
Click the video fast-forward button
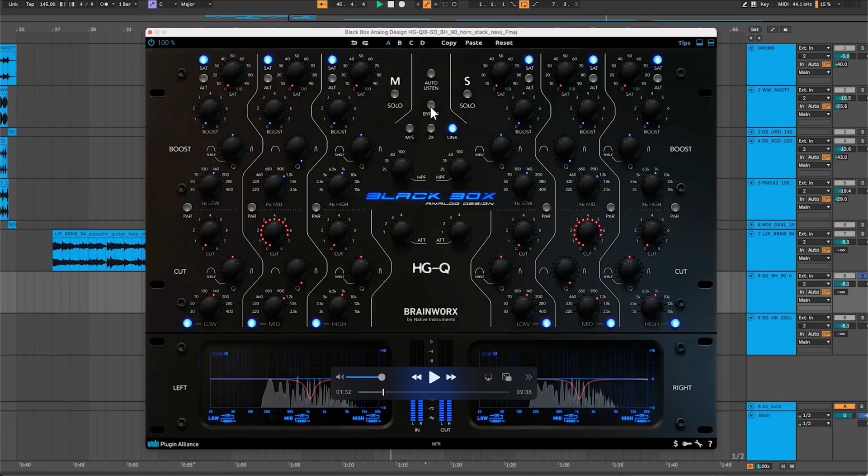(x=451, y=377)
